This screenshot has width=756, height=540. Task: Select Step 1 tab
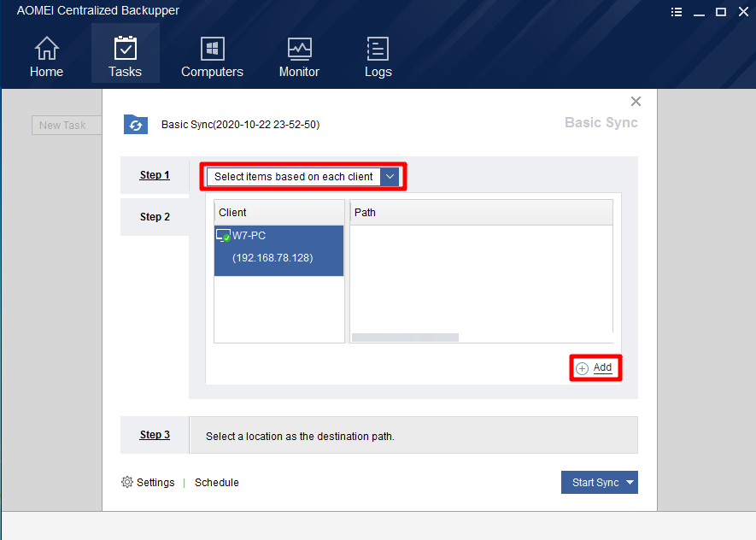(x=155, y=175)
